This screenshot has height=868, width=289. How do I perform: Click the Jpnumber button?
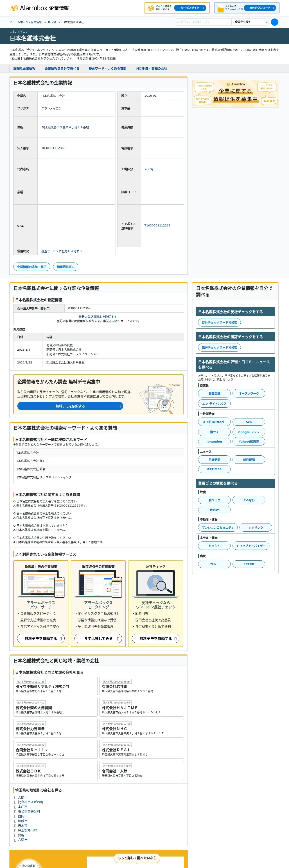coord(214,441)
